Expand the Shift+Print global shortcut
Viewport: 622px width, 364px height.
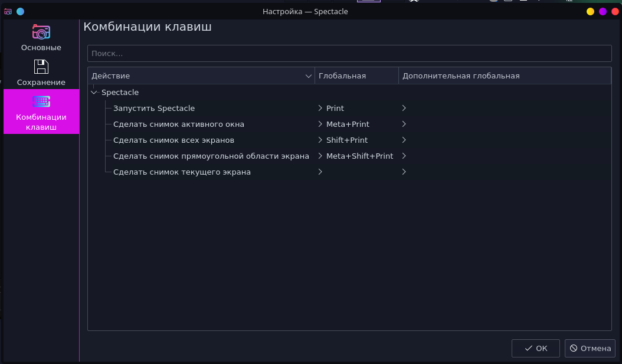click(320, 140)
